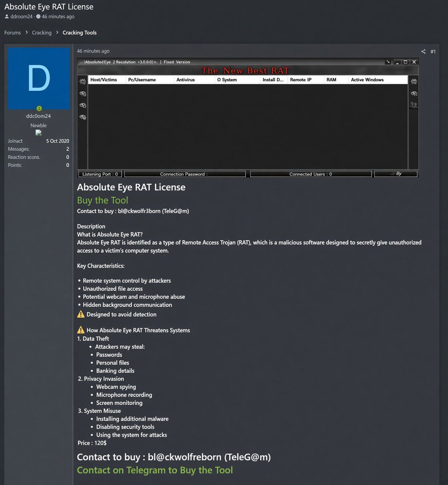Click the Points: row in user info
The width and height of the screenshot is (448, 485).
coord(38,165)
